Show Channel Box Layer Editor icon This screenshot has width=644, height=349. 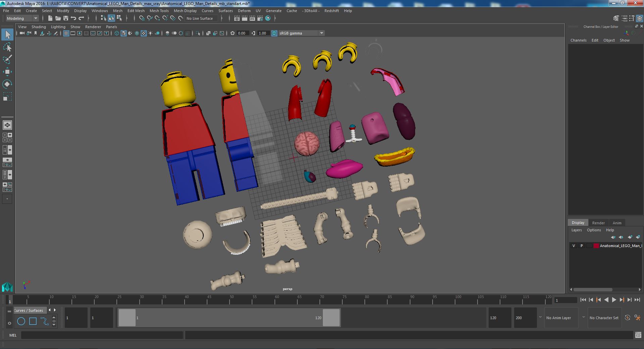[640, 18]
